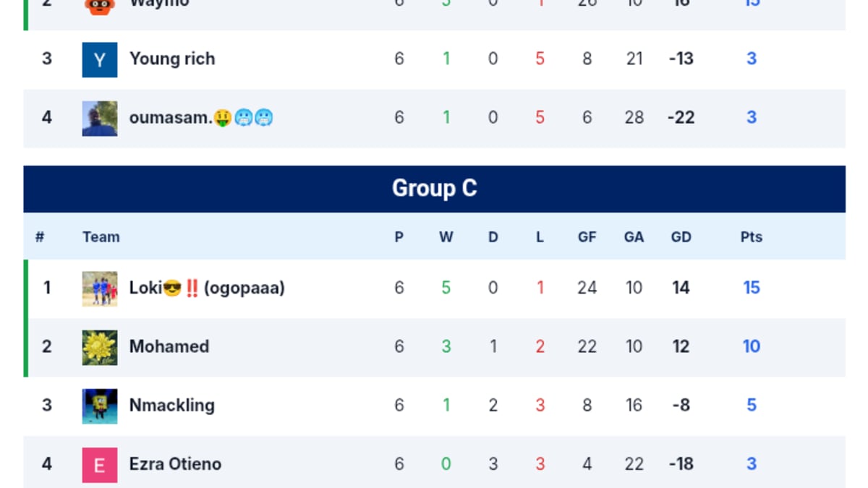Screen dimensions: 868x488
Task: Click Young rich blue Y avatar
Action: pyautogui.click(x=100, y=59)
